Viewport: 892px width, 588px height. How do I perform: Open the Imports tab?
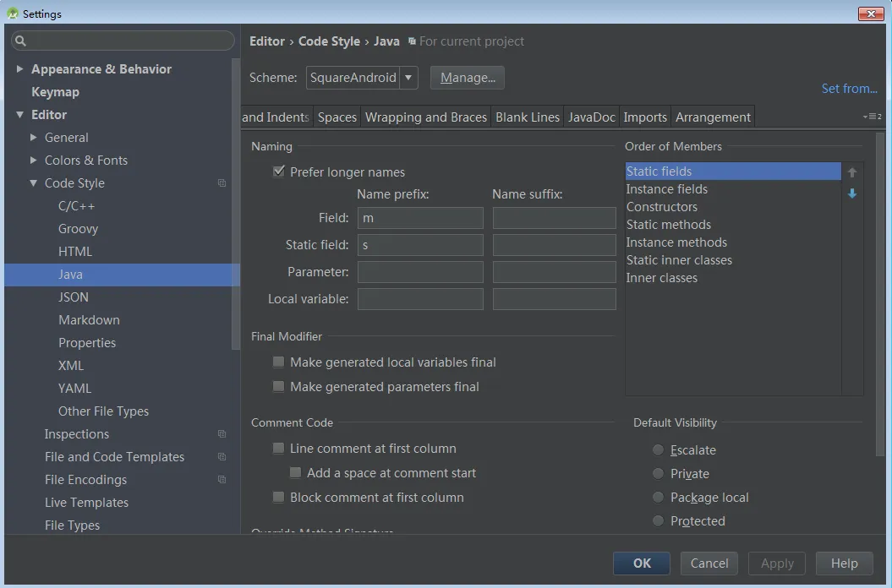tap(645, 117)
